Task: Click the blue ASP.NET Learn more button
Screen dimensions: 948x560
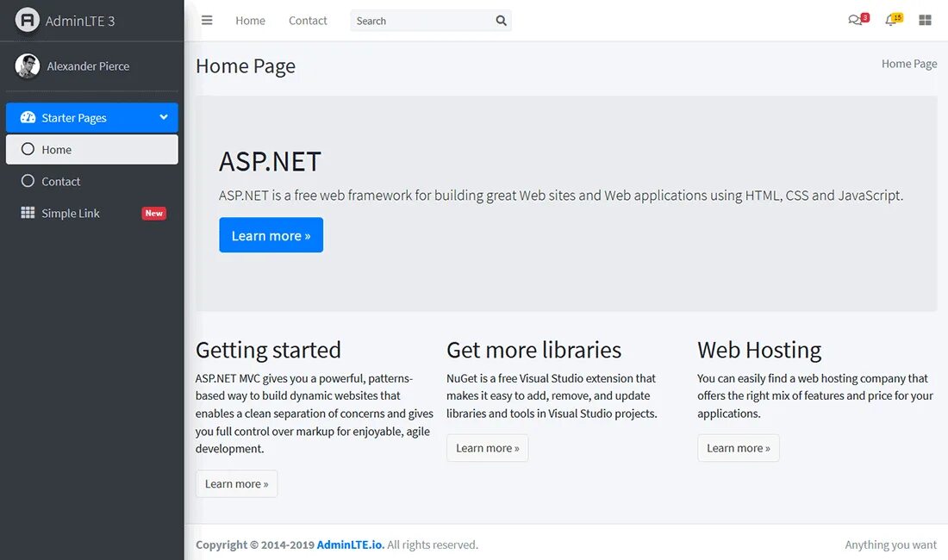Action: [271, 235]
